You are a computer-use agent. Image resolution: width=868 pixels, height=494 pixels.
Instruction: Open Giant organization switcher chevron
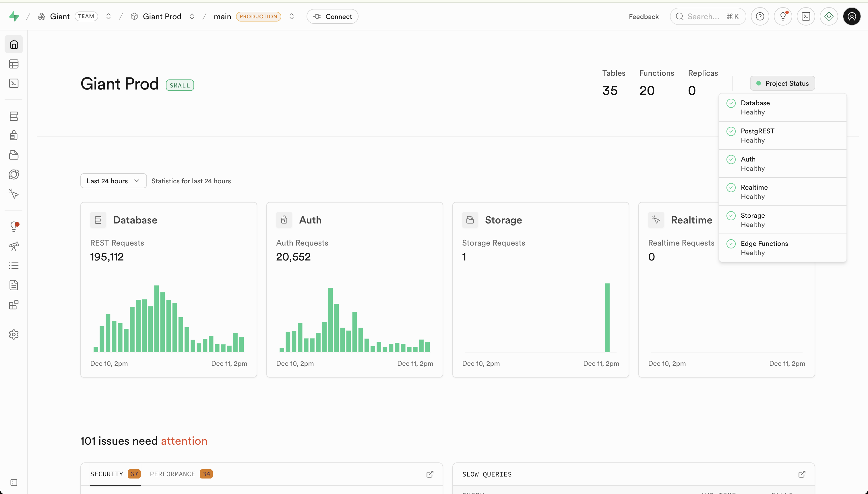point(108,16)
